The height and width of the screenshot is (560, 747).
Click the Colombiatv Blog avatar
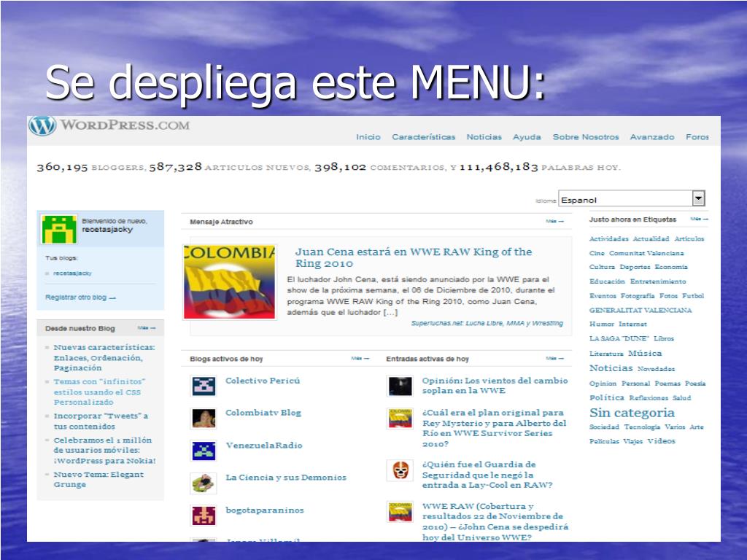click(204, 418)
